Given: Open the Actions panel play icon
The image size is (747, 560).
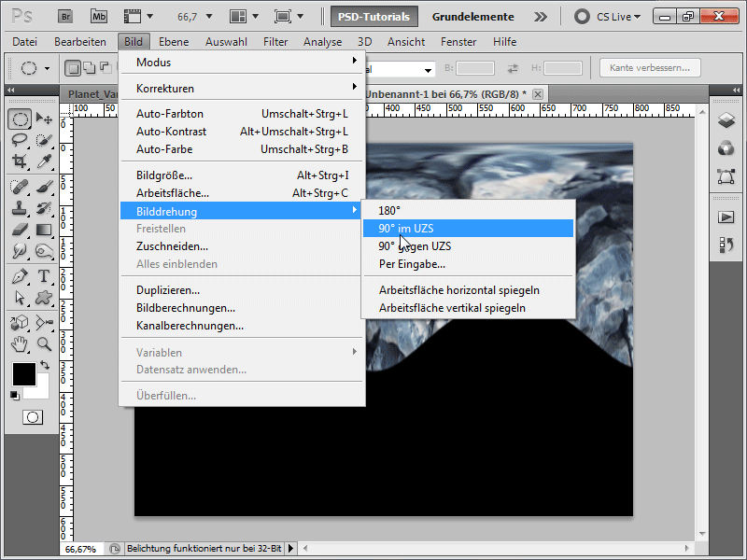Looking at the screenshot, I should (x=726, y=217).
